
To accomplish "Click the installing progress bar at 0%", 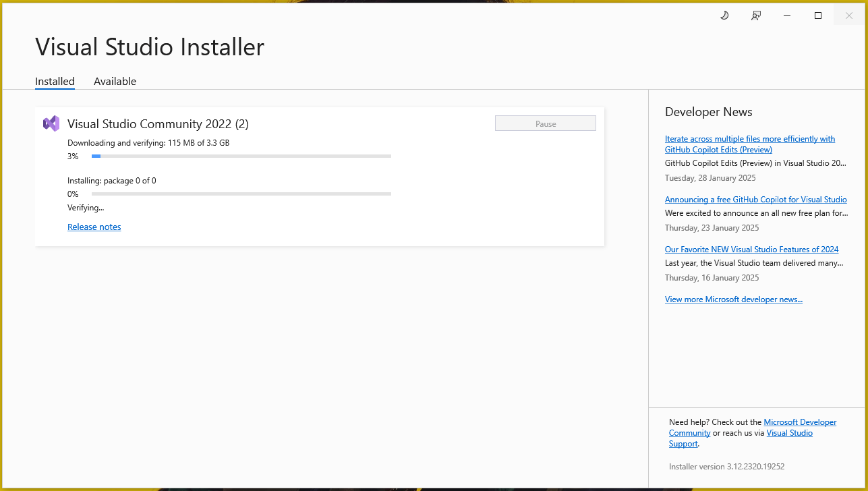I will [x=241, y=194].
